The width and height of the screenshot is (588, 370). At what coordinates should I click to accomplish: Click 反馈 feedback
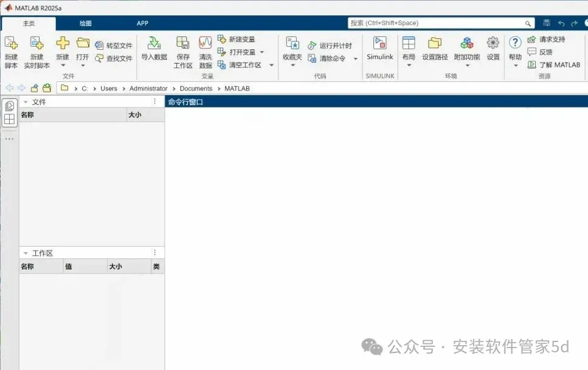coord(540,52)
